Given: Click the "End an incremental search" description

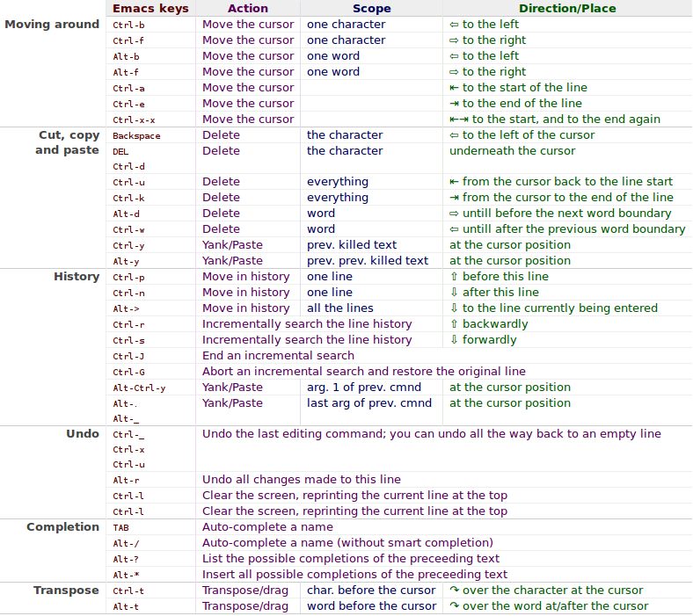Looking at the screenshot, I should tap(278, 356).
